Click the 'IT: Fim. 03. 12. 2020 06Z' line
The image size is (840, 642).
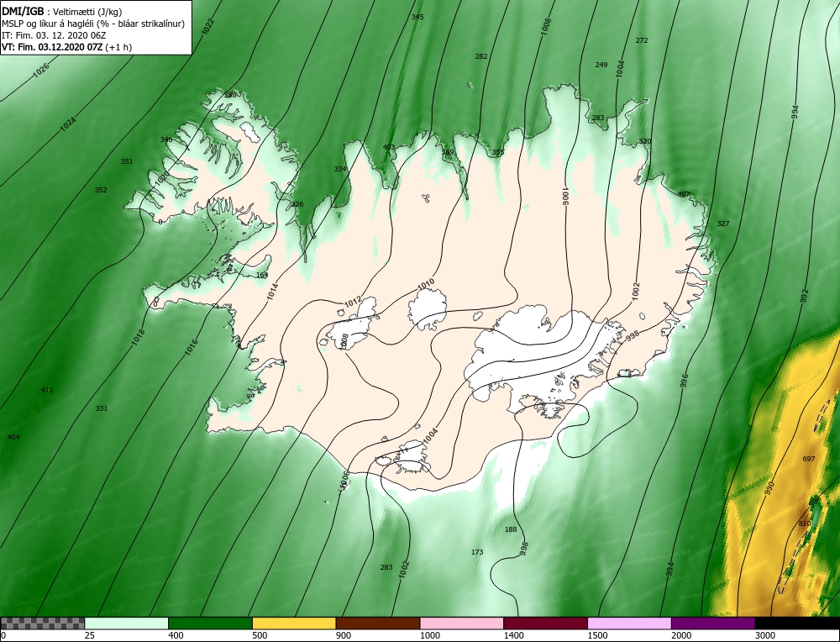(54, 35)
